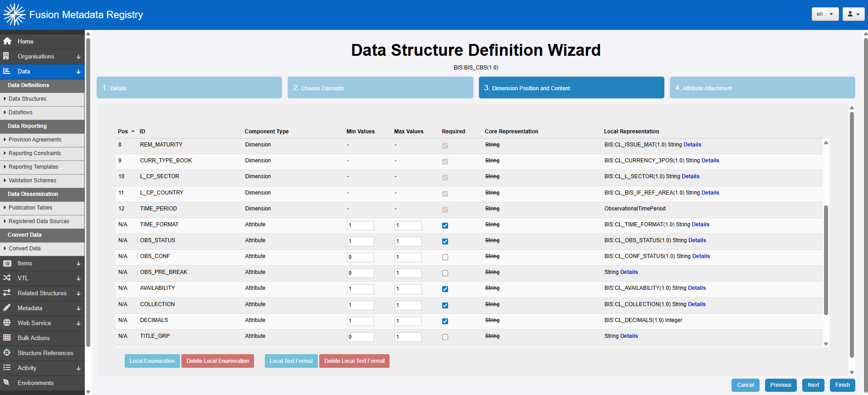Expand the Metadata menu arrow
Screen dimensions: 868x395
click(78, 308)
